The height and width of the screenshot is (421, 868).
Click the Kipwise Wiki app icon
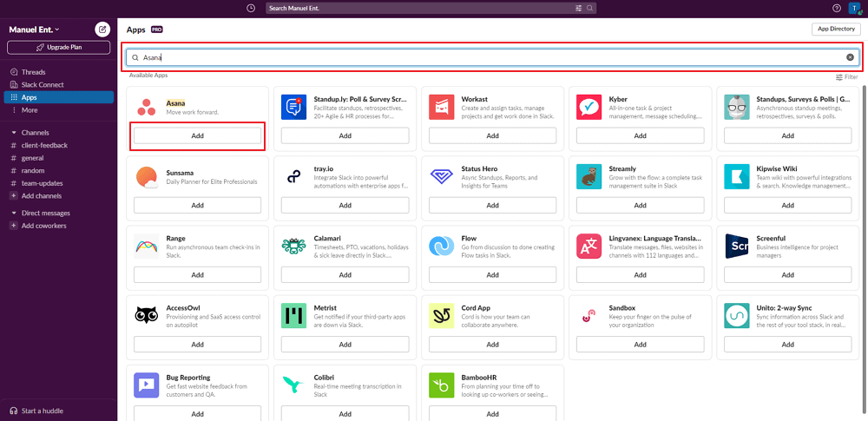737,177
